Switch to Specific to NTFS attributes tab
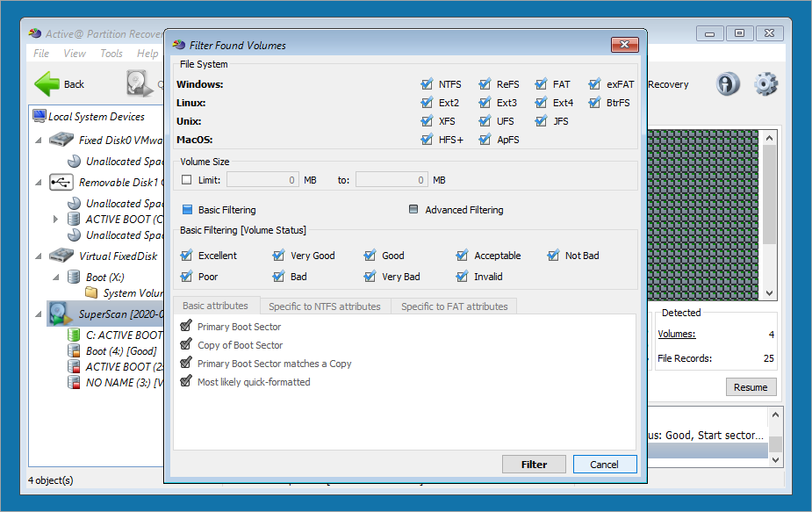The image size is (812, 512). 325,306
